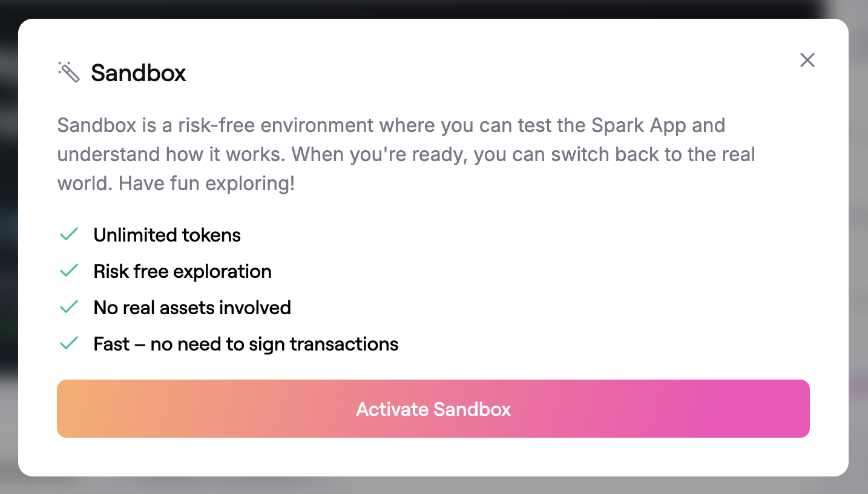The image size is (868, 494).
Task: Click the phrase understand how it works
Action: [x=171, y=154]
